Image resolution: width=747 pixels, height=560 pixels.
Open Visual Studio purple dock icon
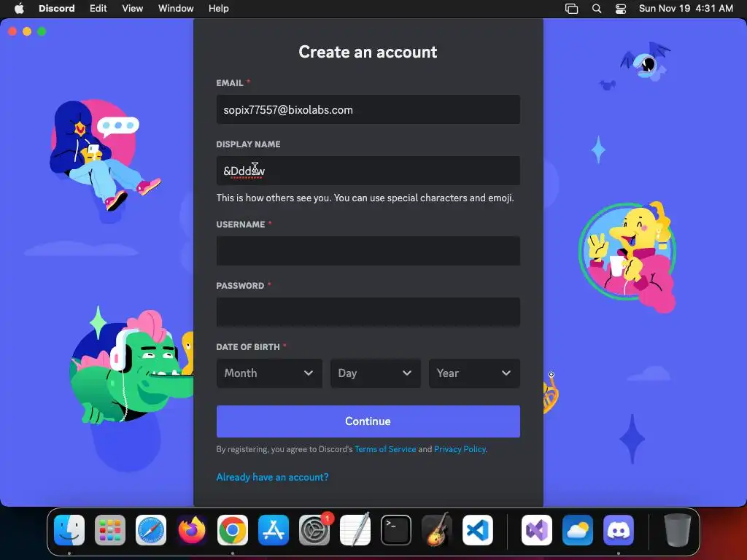pyautogui.click(x=537, y=530)
